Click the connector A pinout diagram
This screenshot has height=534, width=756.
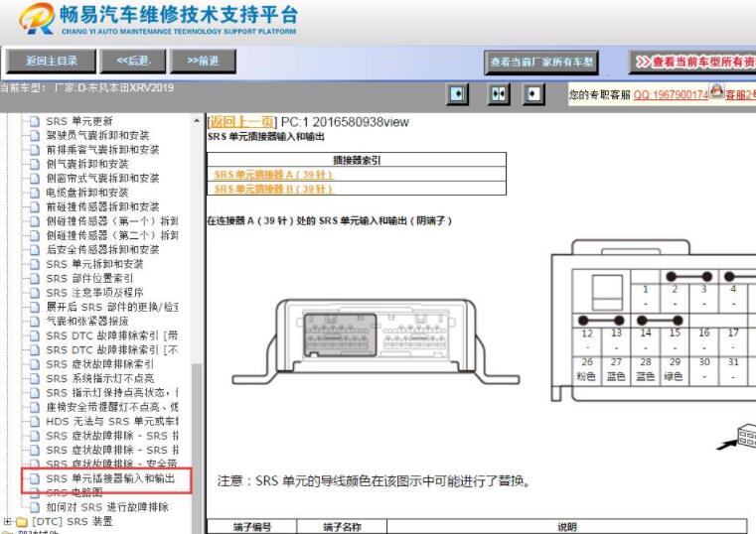[654, 321]
